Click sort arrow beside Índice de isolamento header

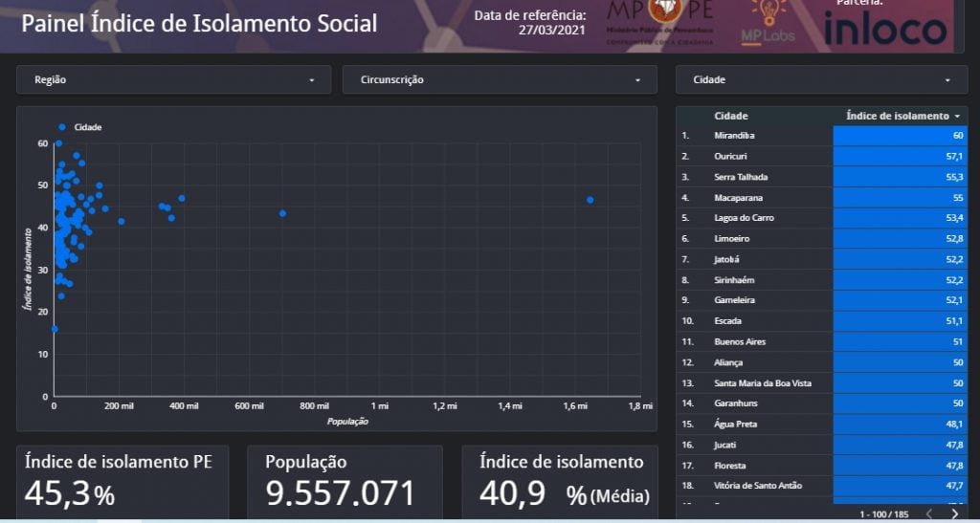[957, 117]
